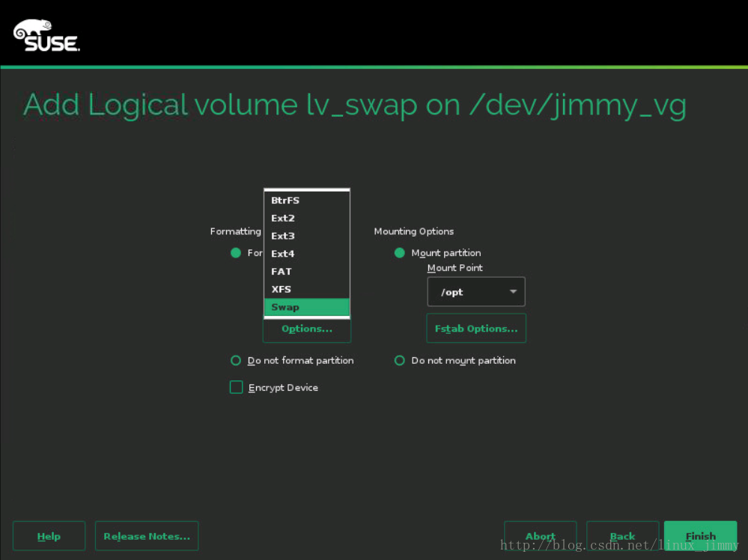Choose FAT from the filesystem list
Image resolution: width=748 pixels, height=560 pixels.
pos(307,272)
